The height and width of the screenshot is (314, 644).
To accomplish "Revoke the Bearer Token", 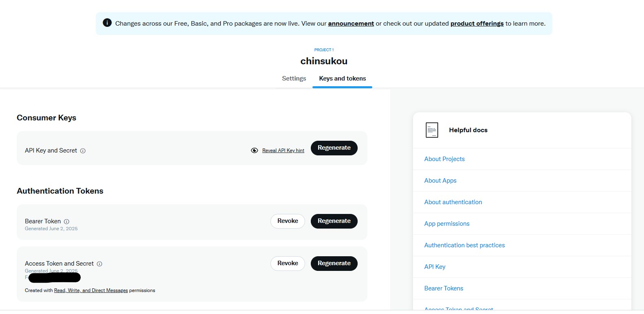I will click(288, 221).
